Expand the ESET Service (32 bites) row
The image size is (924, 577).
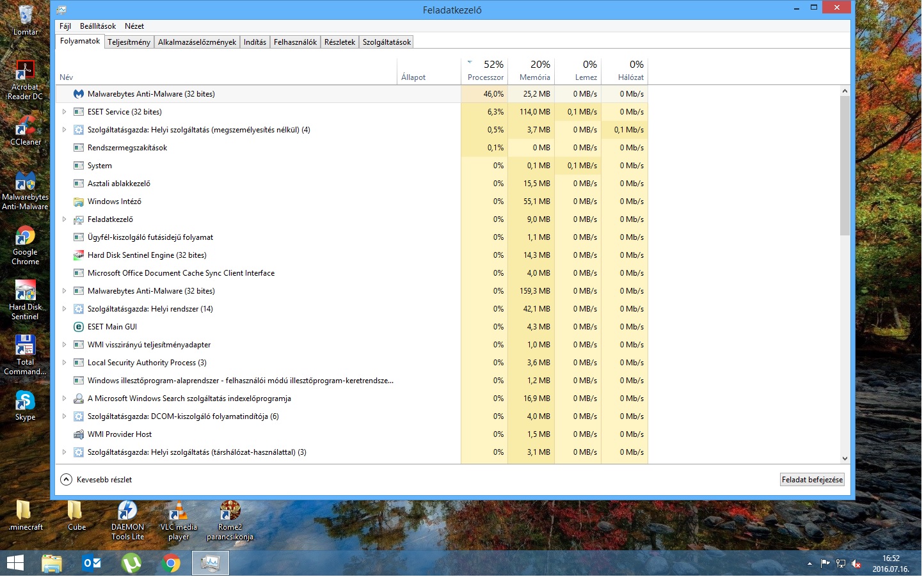click(x=64, y=112)
